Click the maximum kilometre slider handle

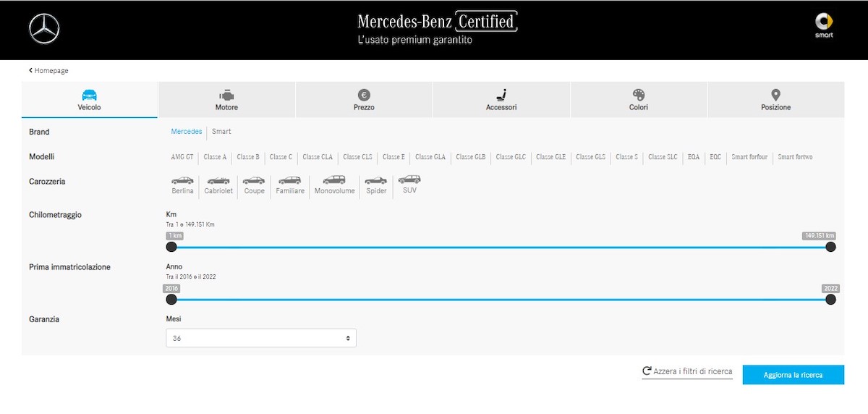[x=830, y=247]
